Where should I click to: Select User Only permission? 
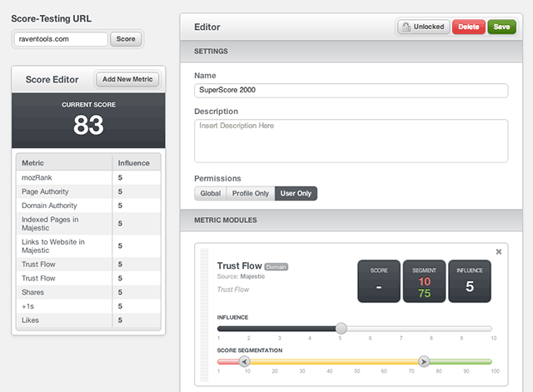[x=296, y=193]
